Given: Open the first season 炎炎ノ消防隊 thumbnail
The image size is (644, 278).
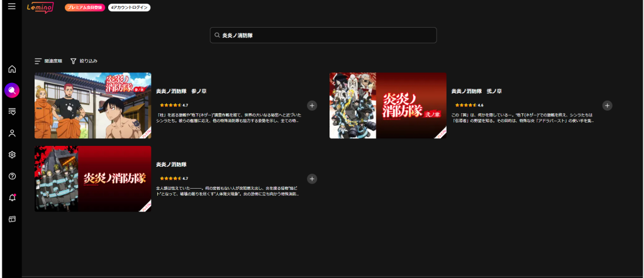Looking at the screenshot, I should point(93,179).
